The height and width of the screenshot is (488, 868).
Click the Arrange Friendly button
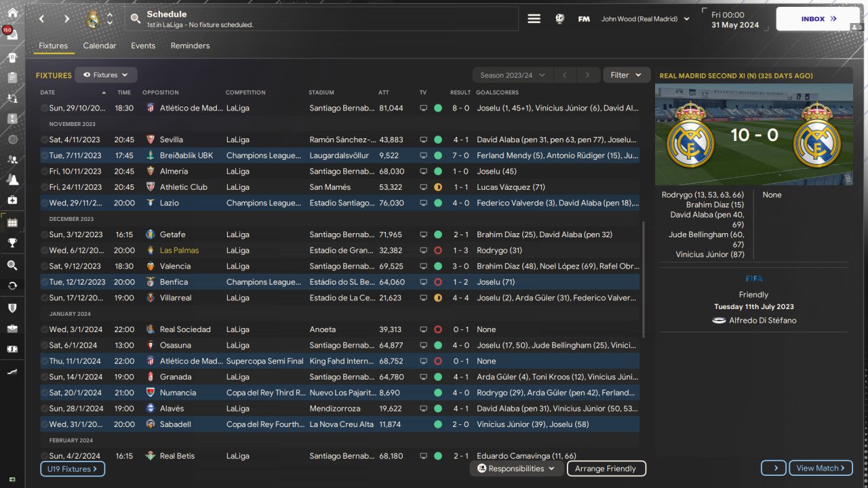(x=605, y=468)
